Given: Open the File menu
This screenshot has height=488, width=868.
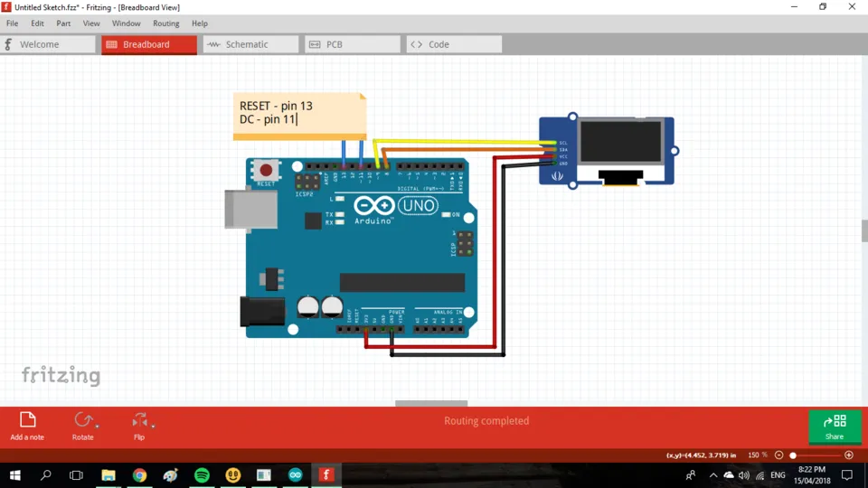Looking at the screenshot, I should point(12,23).
